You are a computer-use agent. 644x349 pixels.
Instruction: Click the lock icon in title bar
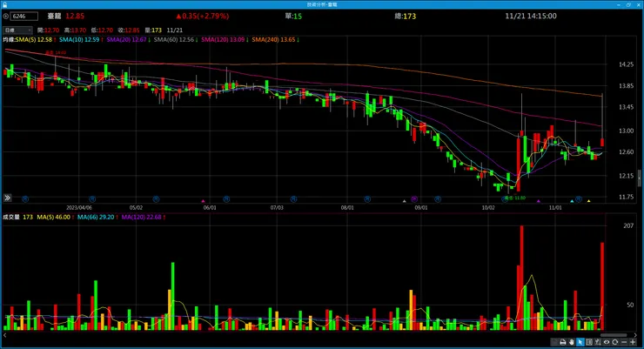pos(4,4)
